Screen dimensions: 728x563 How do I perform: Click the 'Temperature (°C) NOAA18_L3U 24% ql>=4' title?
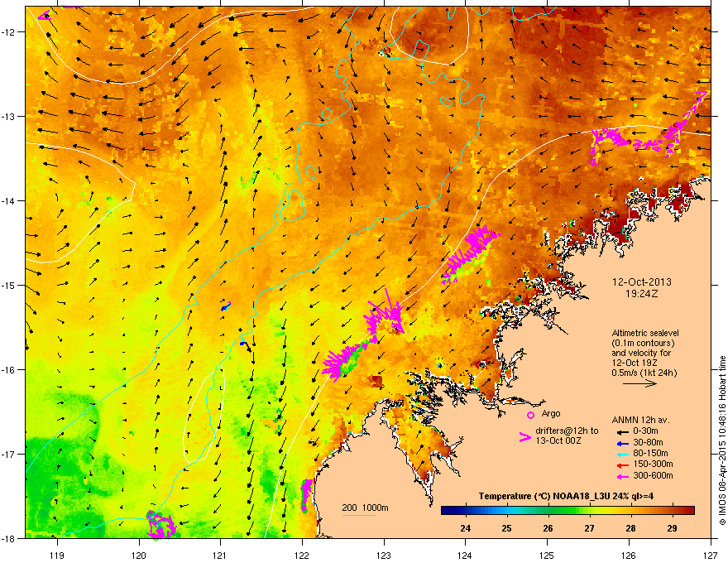click(566, 496)
